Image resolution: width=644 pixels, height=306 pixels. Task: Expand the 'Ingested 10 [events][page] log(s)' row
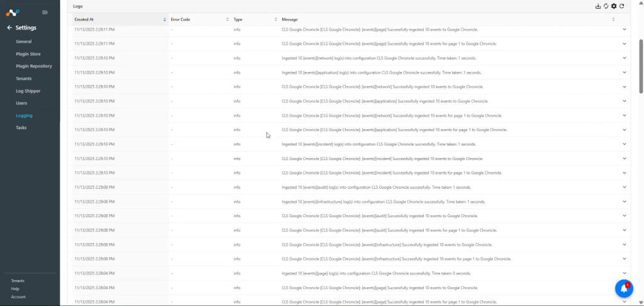click(625, 273)
